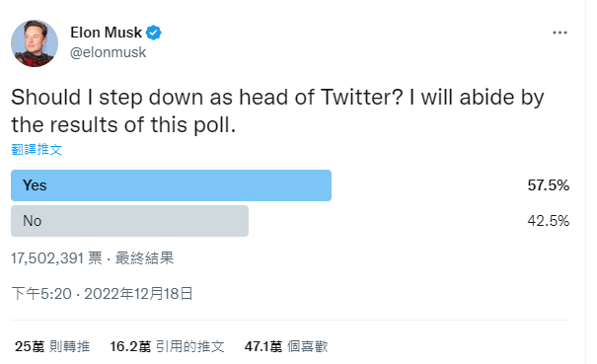Click the 最終結果 final results label
This screenshot has width=597, height=364.
pos(144,258)
